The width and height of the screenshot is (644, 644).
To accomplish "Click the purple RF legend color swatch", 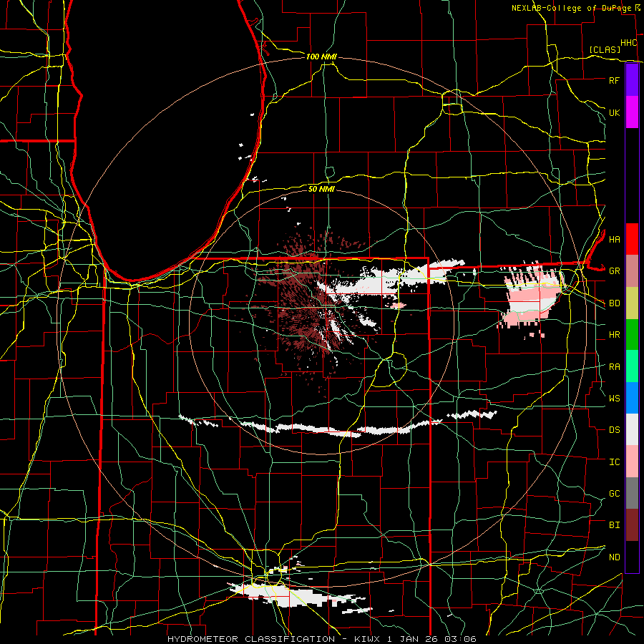I will 632,80.
